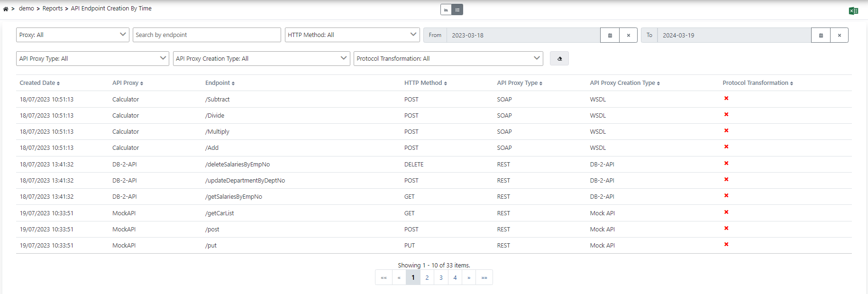
Task: Open Reports in the breadcrumb
Action: coord(53,9)
